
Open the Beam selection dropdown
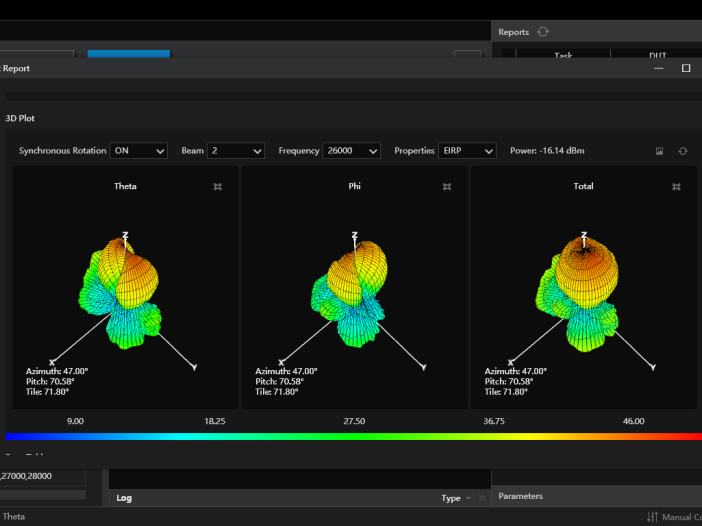point(235,151)
